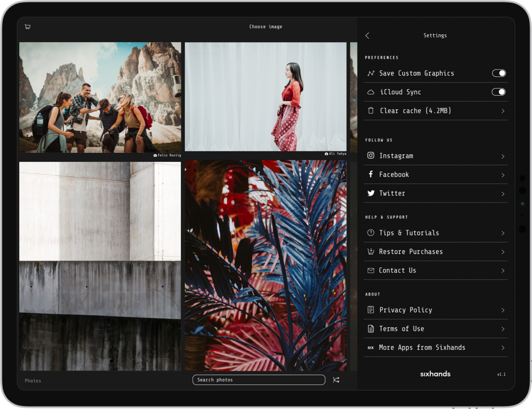Click the iCloud Sync cloud icon
Image resolution: width=532 pixels, height=409 pixels.
(371, 92)
